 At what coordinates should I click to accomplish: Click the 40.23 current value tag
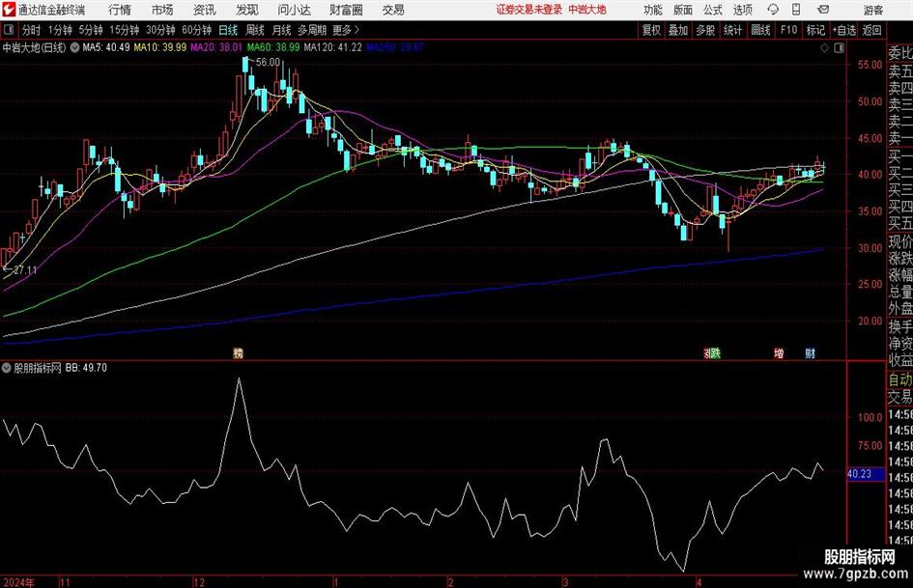coord(865,474)
